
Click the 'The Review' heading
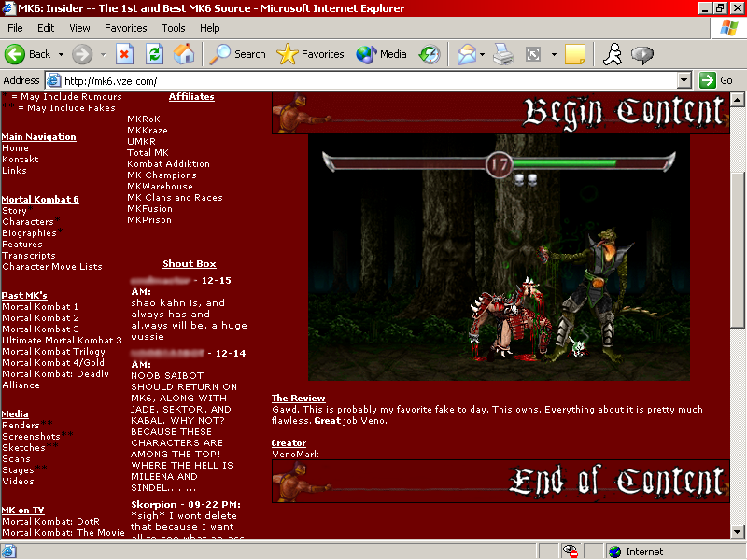point(298,398)
